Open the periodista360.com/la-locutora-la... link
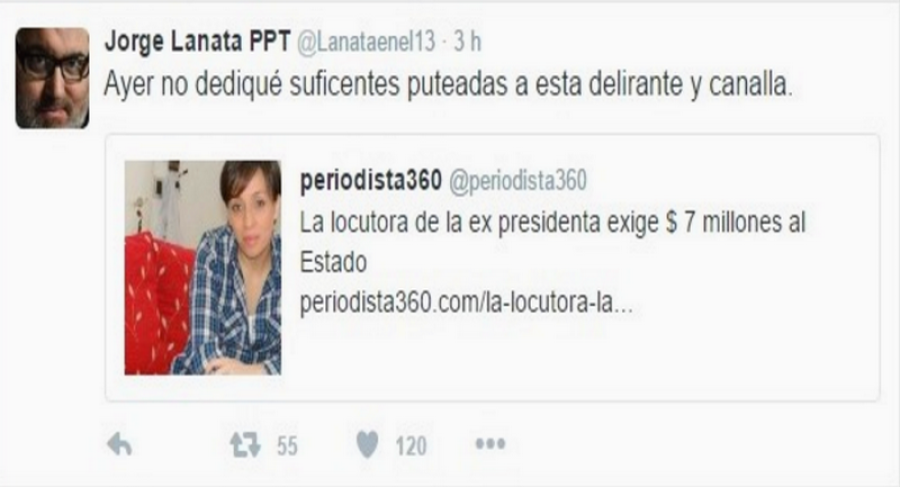Viewport: 900px width, 487px height. click(466, 303)
